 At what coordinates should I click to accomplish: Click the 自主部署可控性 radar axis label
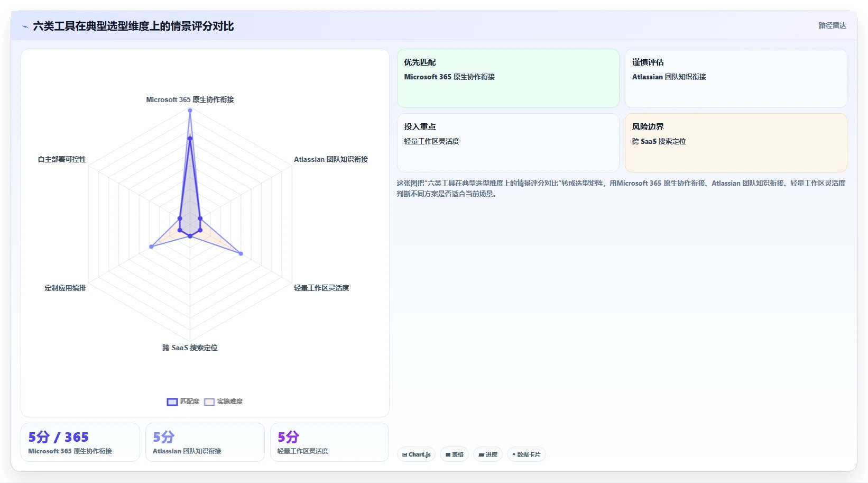click(x=62, y=159)
